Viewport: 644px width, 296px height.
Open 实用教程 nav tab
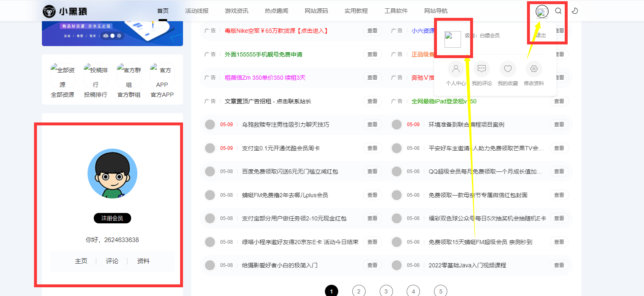[356, 11]
